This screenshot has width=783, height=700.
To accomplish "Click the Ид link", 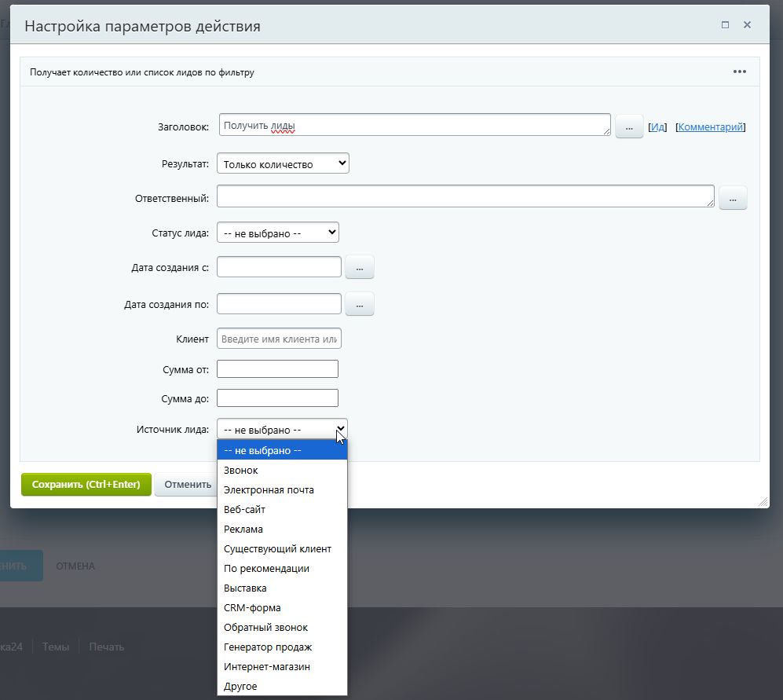I will point(657,127).
